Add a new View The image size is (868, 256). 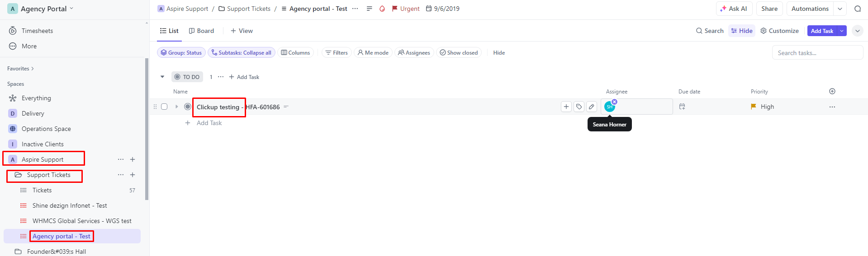pyautogui.click(x=242, y=31)
